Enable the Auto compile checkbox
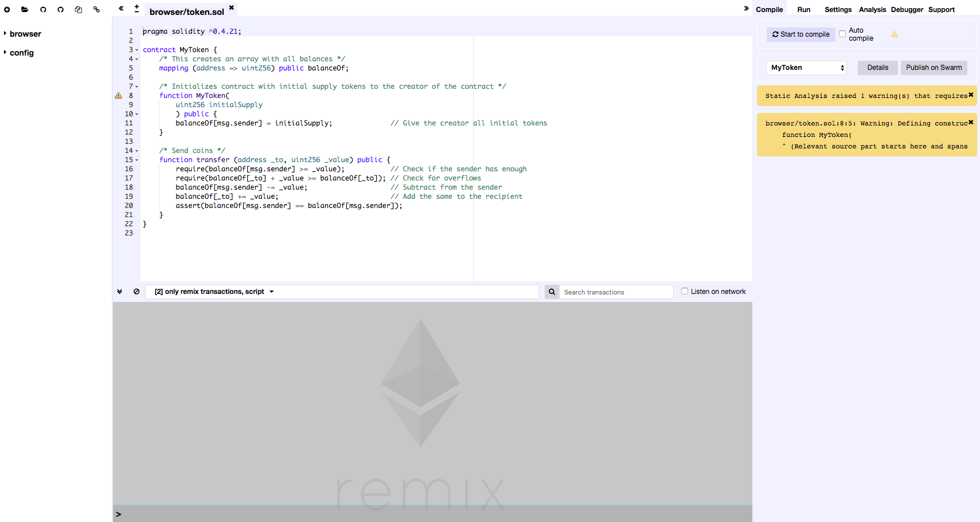The height and width of the screenshot is (522, 980). click(842, 34)
